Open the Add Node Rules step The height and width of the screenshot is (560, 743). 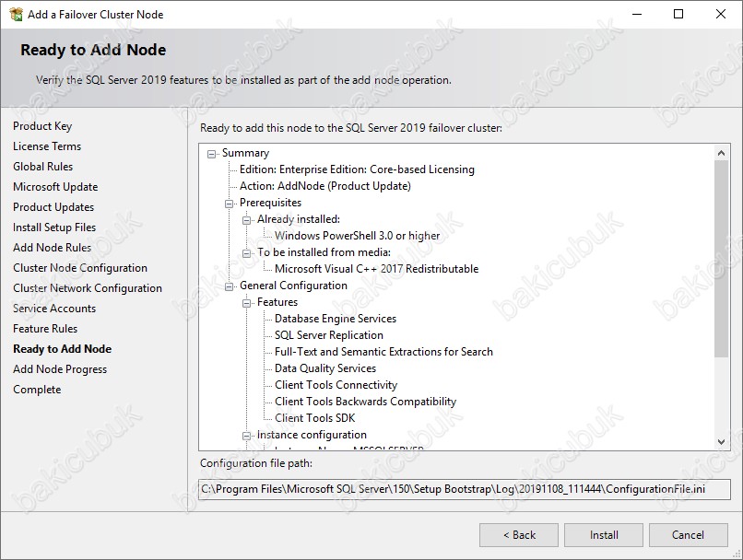pos(53,248)
